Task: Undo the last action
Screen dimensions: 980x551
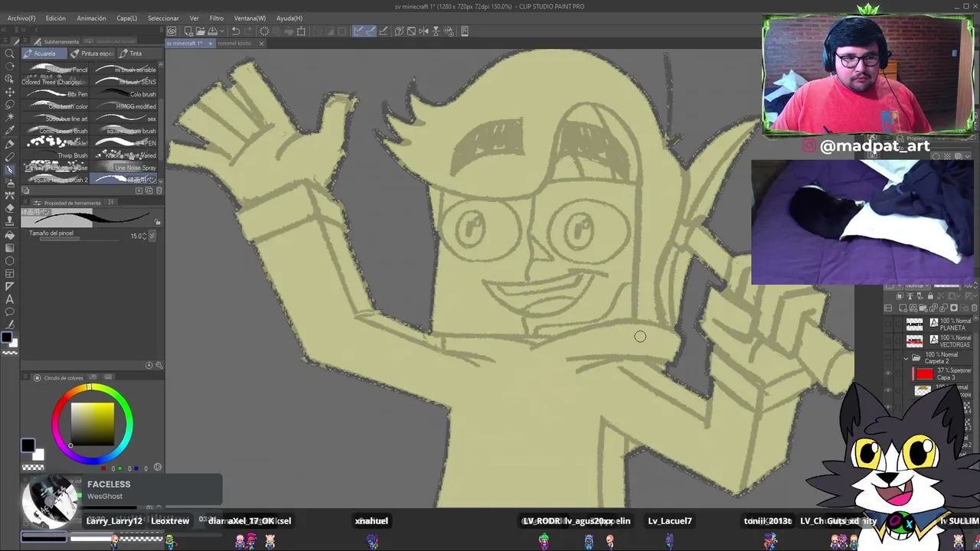Action: click(236, 31)
